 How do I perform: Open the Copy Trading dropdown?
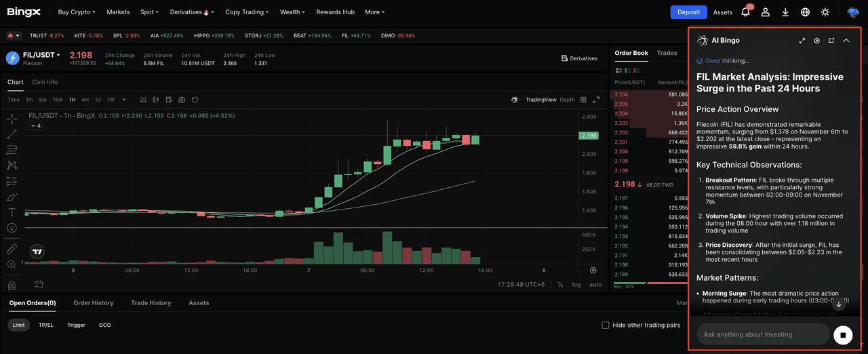point(247,12)
